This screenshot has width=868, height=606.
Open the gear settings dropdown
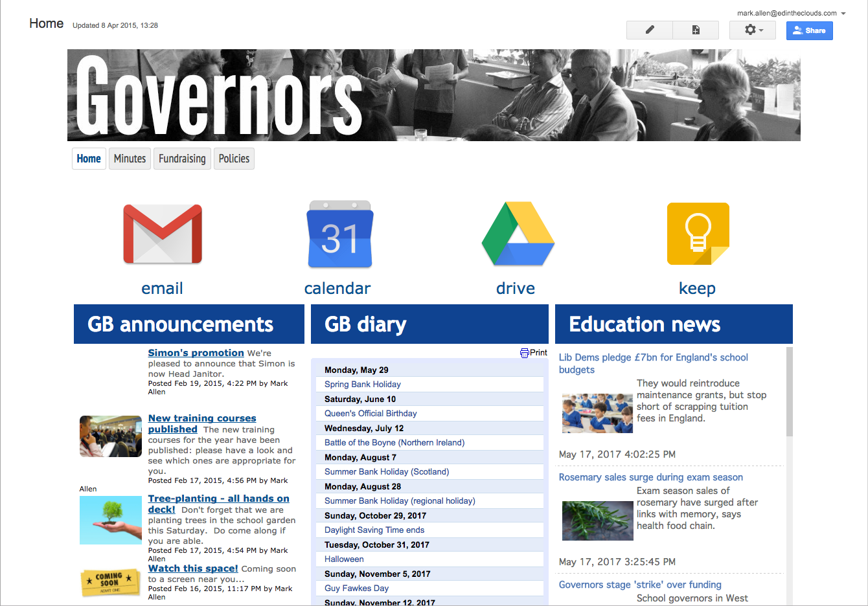[x=753, y=30]
